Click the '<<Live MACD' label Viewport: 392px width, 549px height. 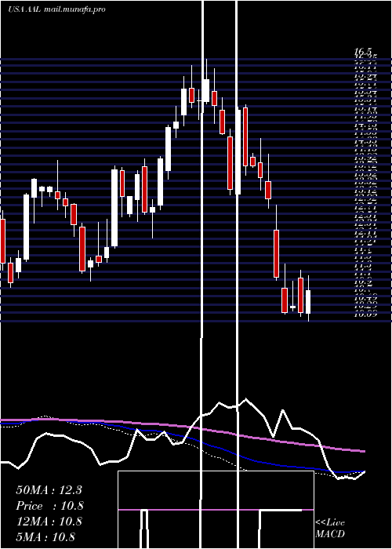pyautogui.click(x=330, y=529)
